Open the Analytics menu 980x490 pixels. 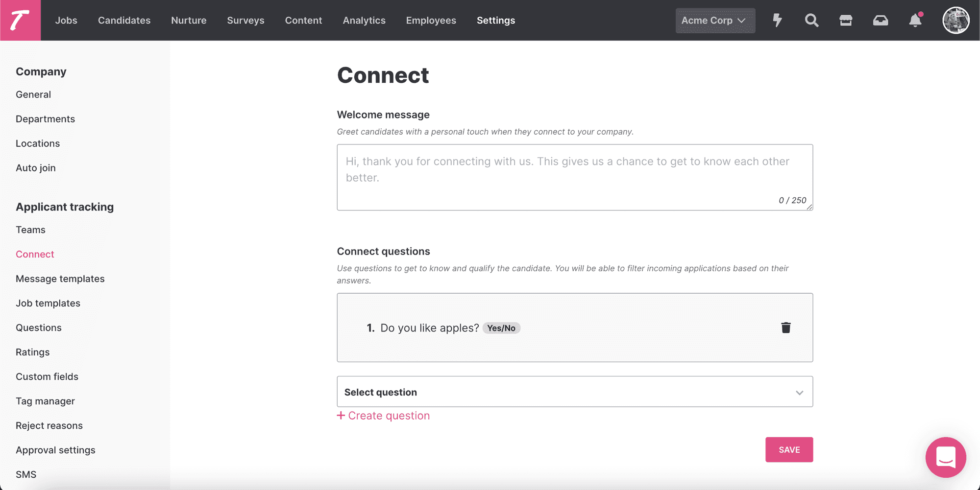(364, 20)
